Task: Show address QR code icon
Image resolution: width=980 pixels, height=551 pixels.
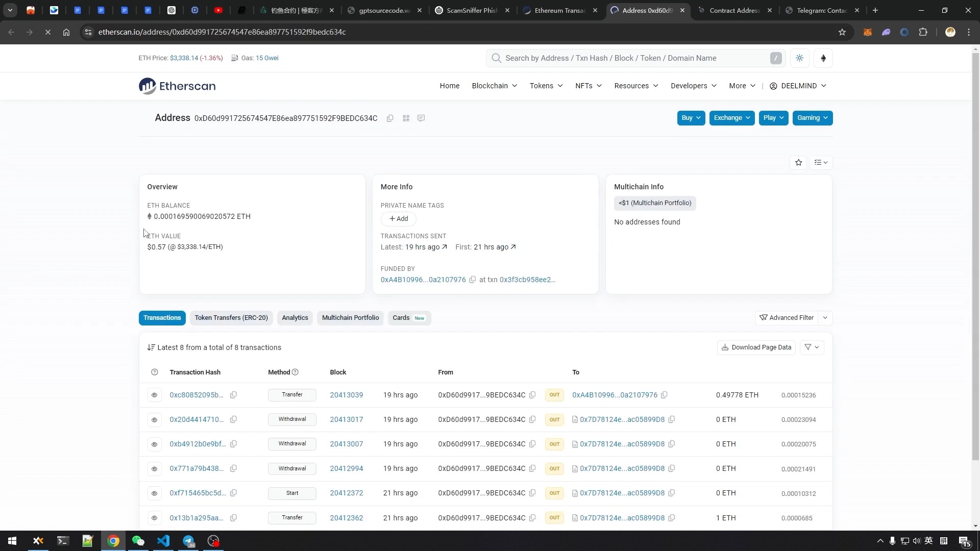Action: coord(406,118)
